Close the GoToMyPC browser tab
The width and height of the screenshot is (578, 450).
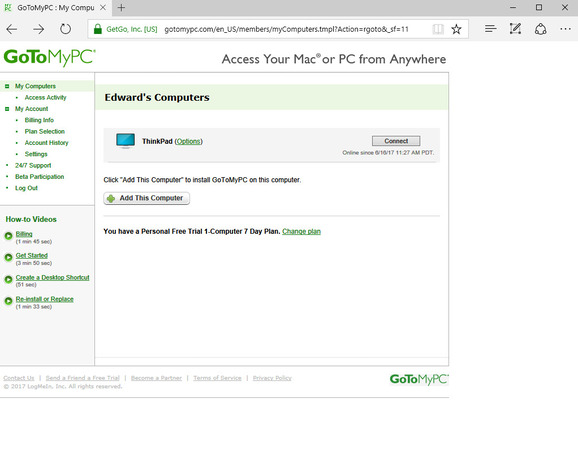103,7
